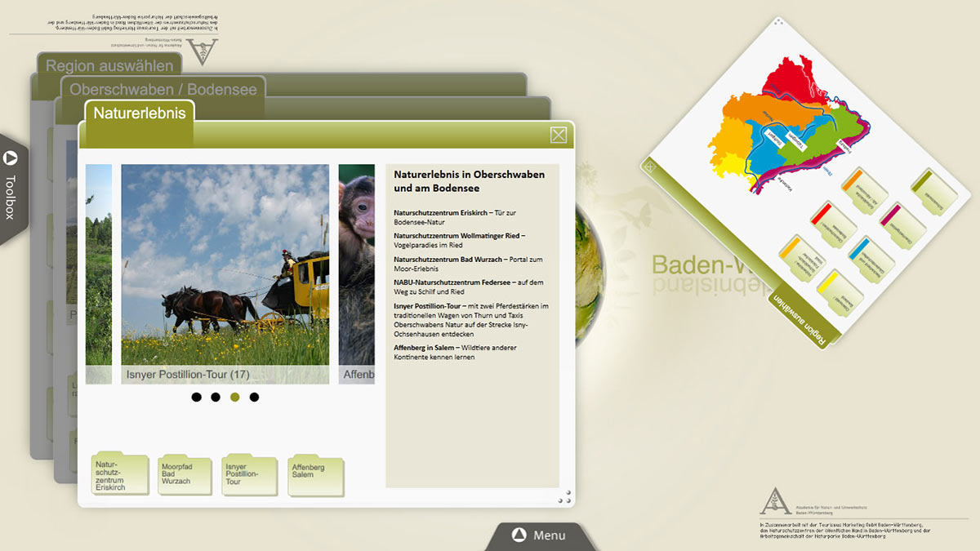Switch to the Oberschwaben / Bodensee tab
The image size is (980, 551).
pyautogui.click(x=163, y=90)
